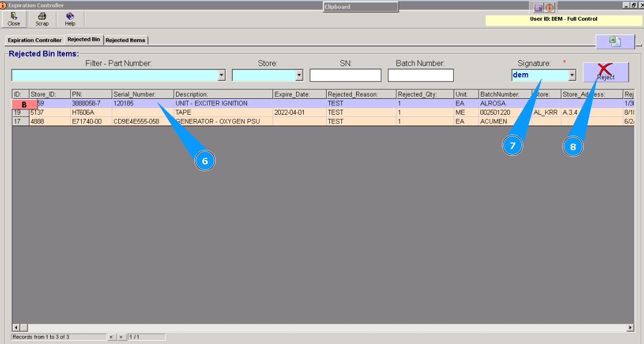Click the Unit column header

466,94
